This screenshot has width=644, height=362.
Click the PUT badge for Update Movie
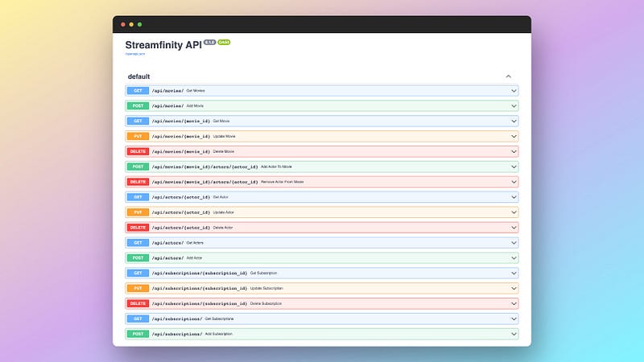pos(138,136)
